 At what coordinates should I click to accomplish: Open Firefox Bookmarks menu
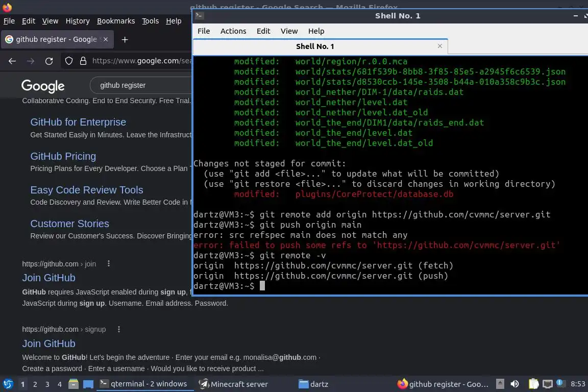coord(116,21)
